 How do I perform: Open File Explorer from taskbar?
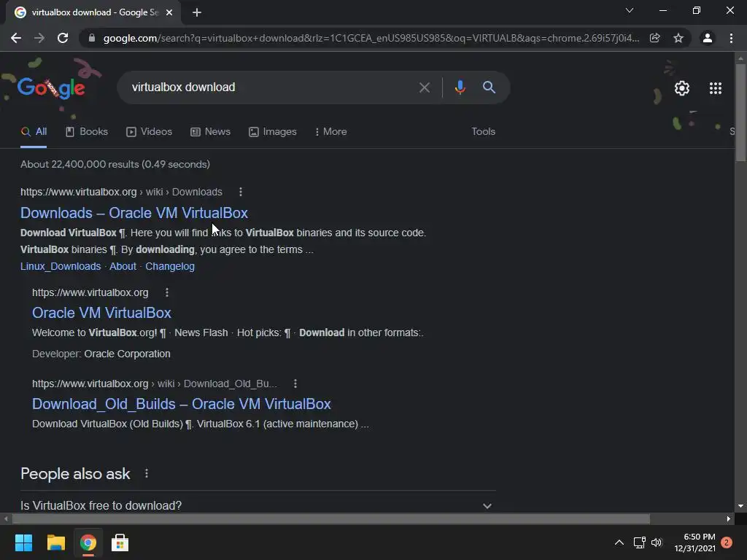(55, 542)
